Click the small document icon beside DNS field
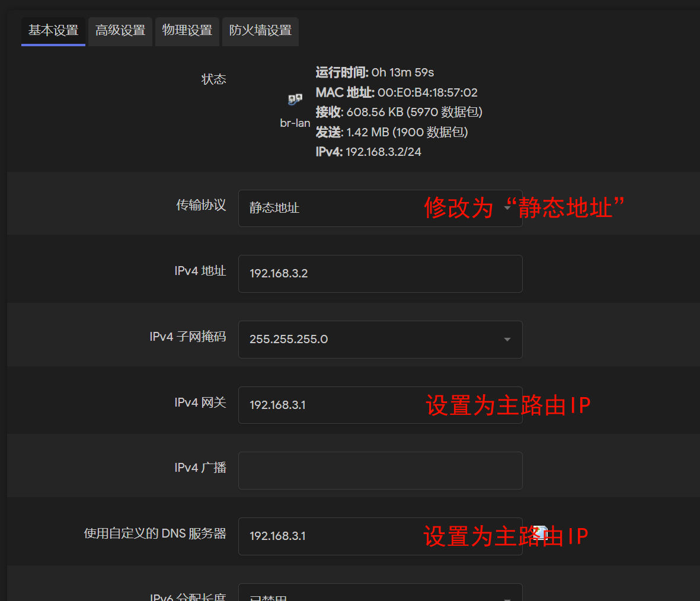The height and width of the screenshot is (601, 700). click(539, 532)
